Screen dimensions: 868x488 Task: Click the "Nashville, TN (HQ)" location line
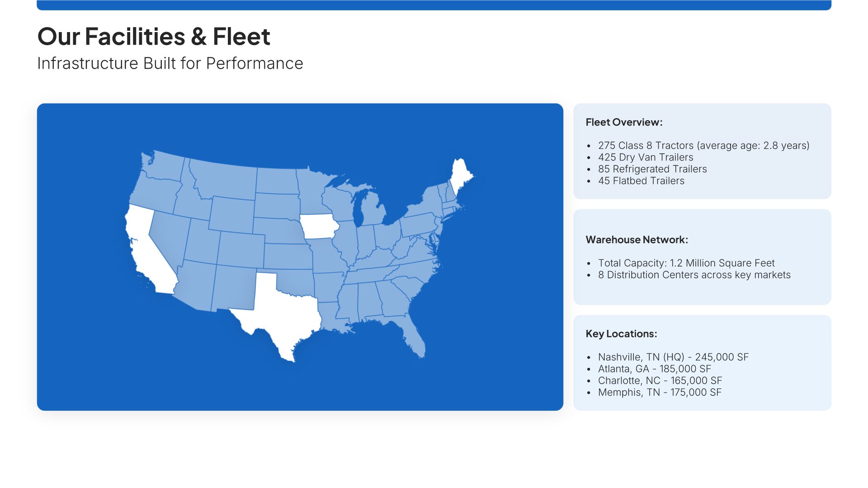click(673, 357)
